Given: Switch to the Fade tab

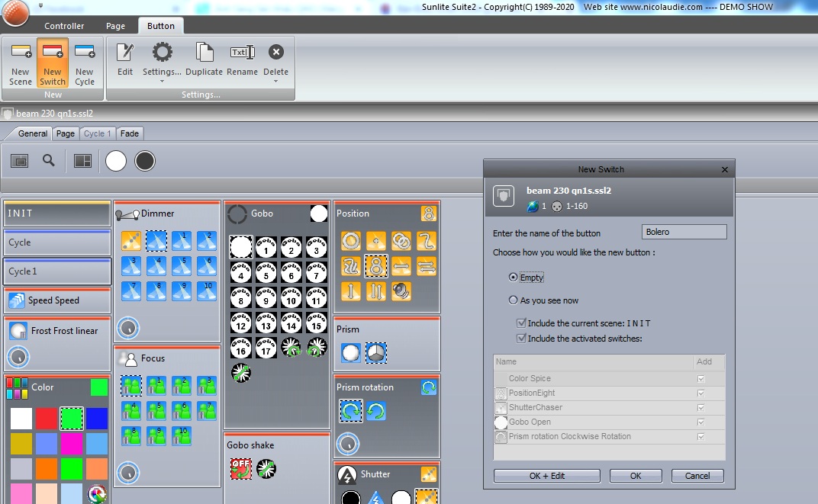Looking at the screenshot, I should (x=130, y=133).
